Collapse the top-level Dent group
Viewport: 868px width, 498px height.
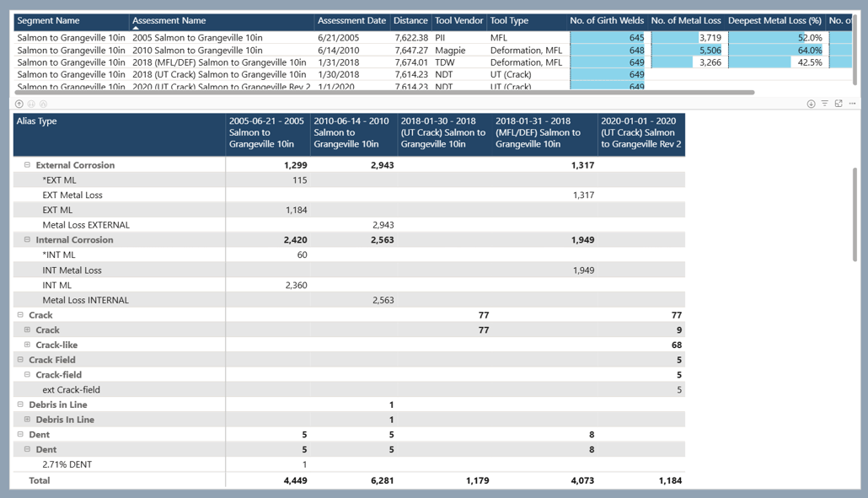click(x=20, y=435)
